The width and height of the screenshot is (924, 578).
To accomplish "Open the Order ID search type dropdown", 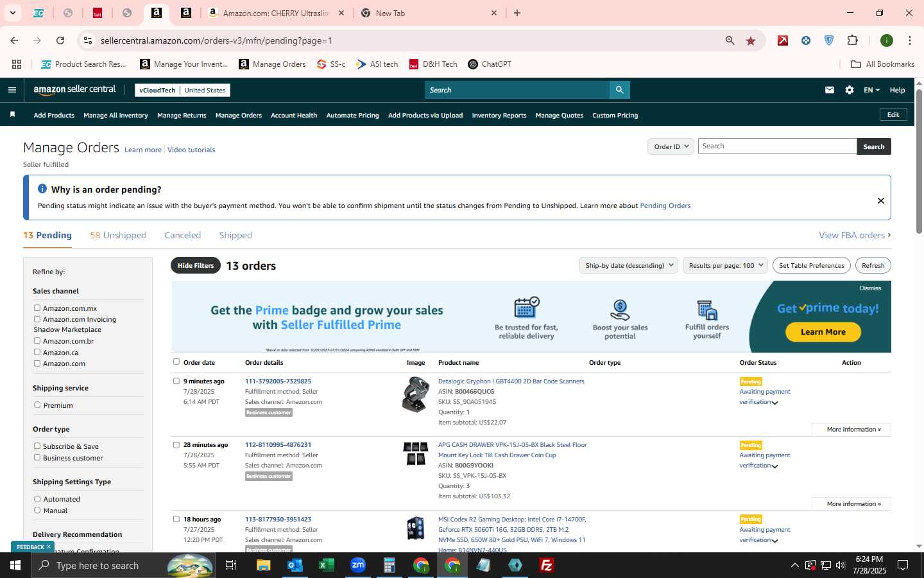I will [x=671, y=146].
